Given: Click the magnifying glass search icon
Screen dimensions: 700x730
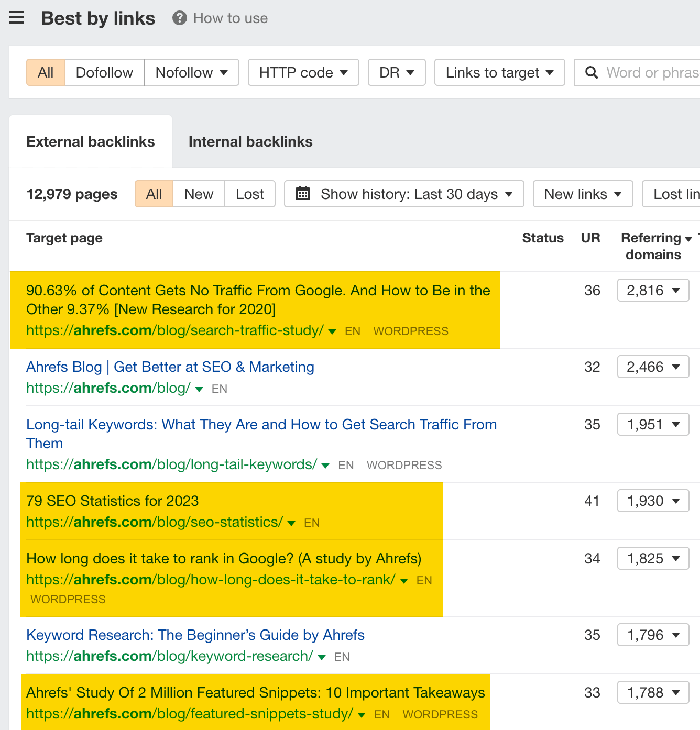Looking at the screenshot, I should tap(592, 72).
